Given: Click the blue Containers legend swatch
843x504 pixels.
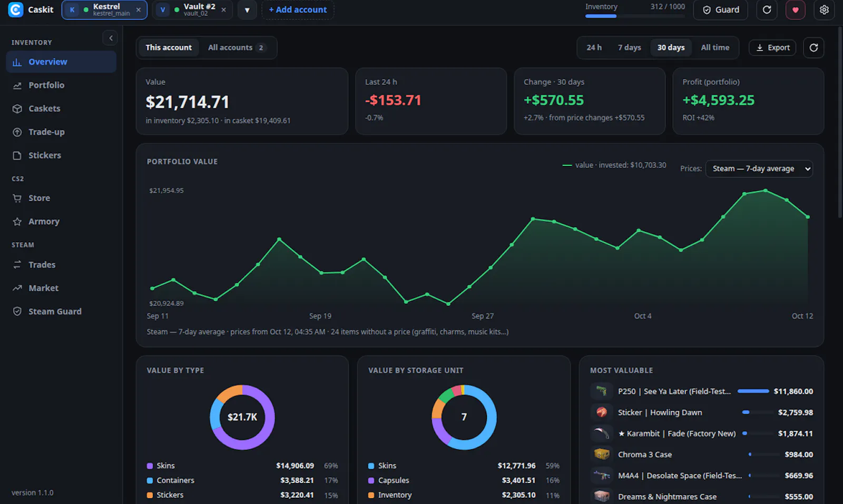Looking at the screenshot, I should [150, 480].
